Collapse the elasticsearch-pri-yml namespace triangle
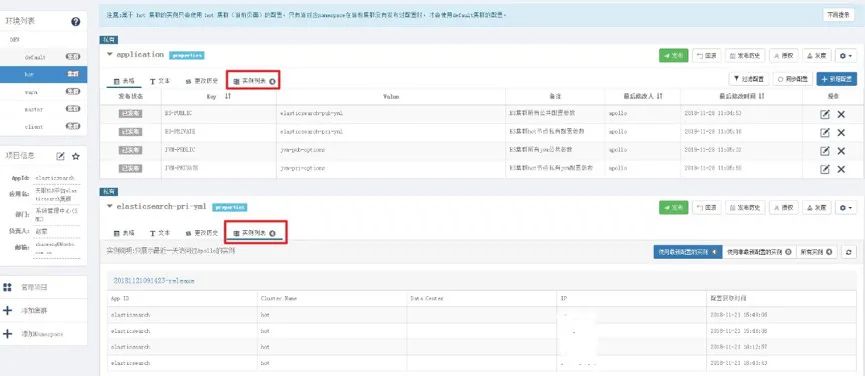The width and height of the screenshot is (865, 376). tap(110, 207)
